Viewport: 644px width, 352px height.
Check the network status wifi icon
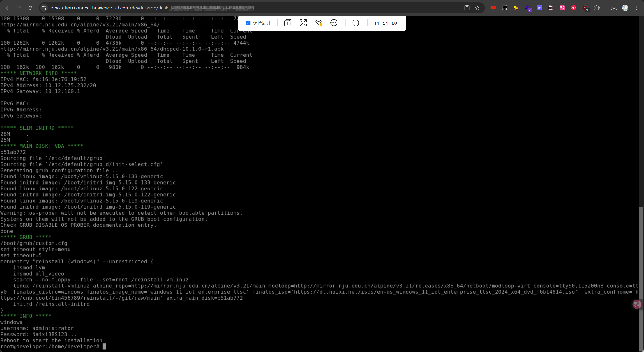tap(318, 23)
